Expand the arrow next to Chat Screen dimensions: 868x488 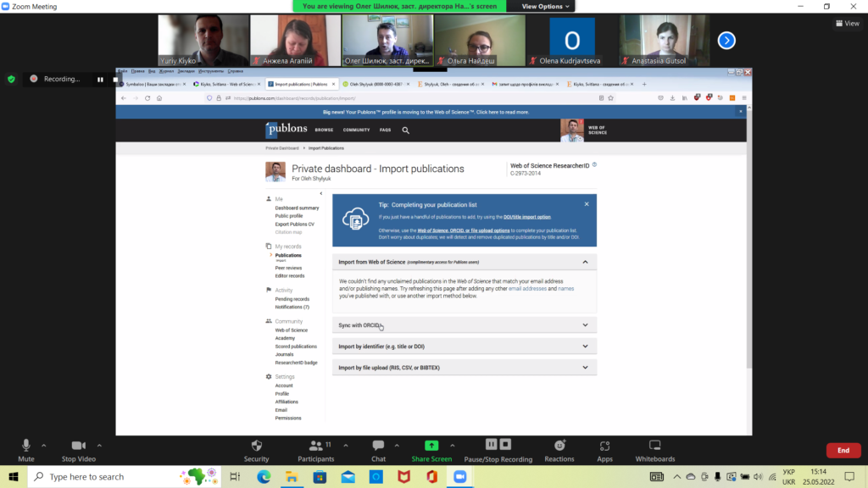pyautogui.click(x=397, y=446)
